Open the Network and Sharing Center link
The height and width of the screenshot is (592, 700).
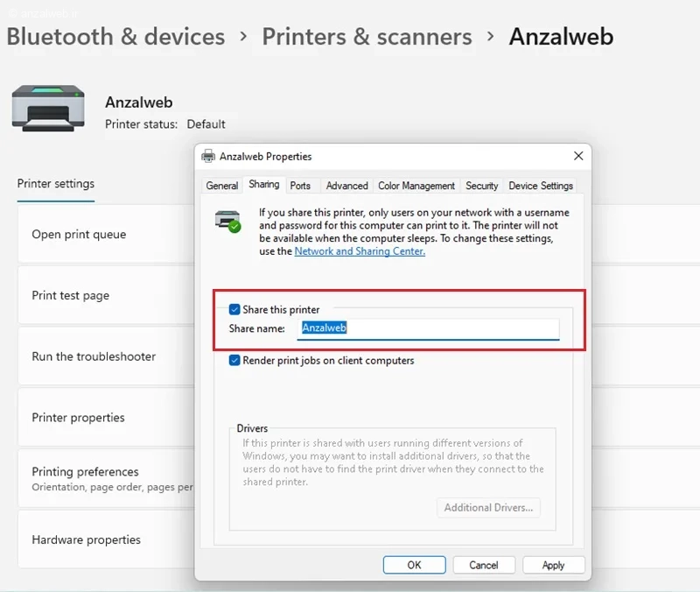pos(360,251)
